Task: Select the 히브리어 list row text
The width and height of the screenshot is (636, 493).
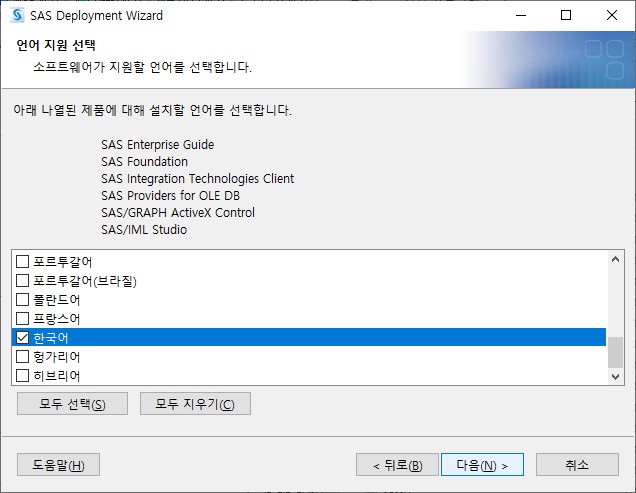Action: coord(57,376)
